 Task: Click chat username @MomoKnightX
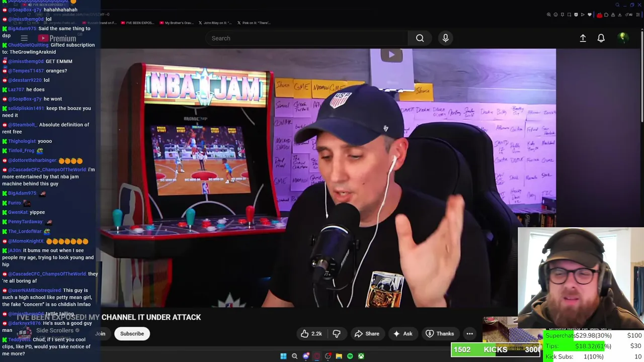pyautogui.click(x=26, y=241)
